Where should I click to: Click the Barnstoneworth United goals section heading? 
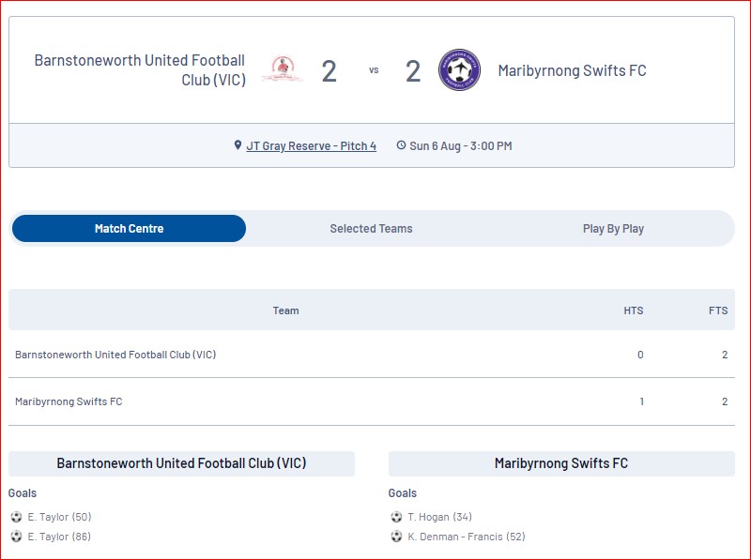[x=181, y=463]
